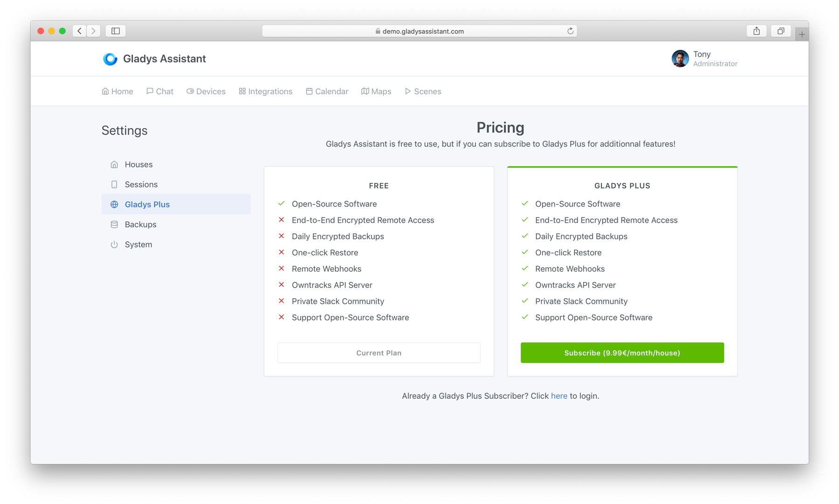This screenshot has height=504, width=839.
Task: Show all tabs overview icon
Action: pyautogui.click(x=781, y=31)
